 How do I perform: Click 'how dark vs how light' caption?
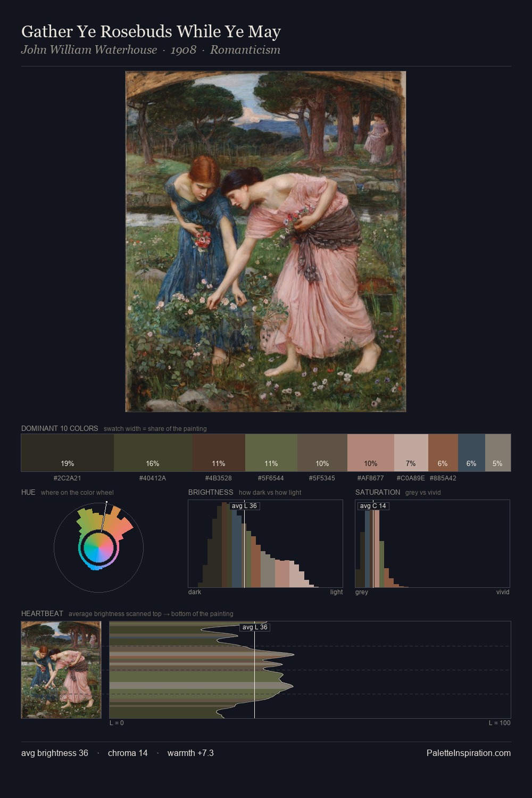coord(270,493)
